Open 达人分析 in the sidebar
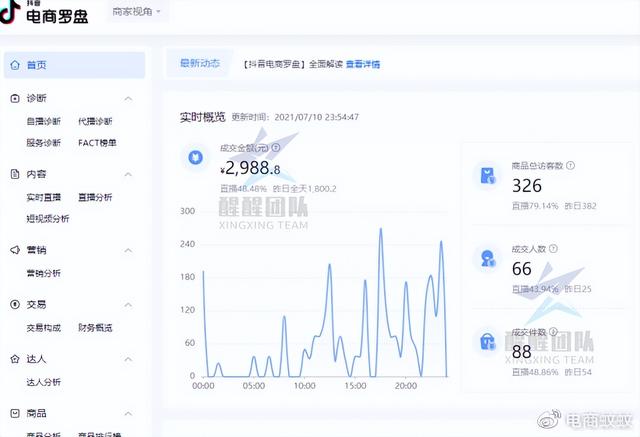The height and width of the screenshot is (437, 640). click(43, 381)
